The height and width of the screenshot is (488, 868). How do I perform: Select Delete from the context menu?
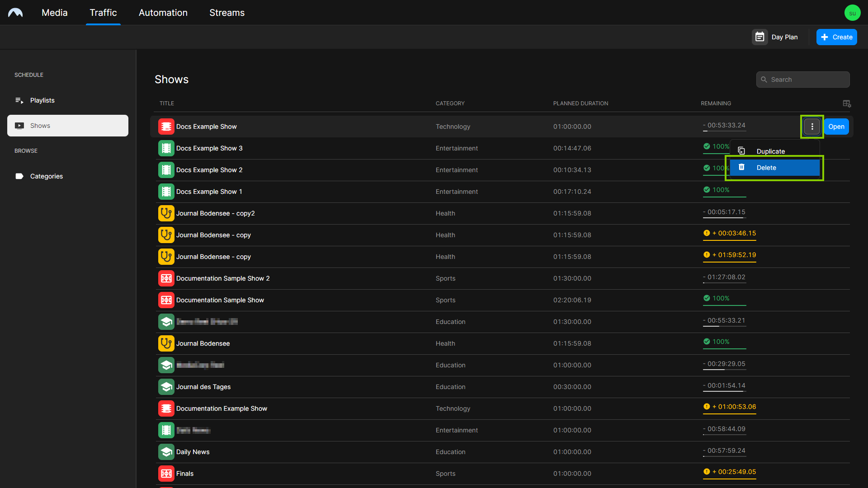[x=774, y=168]
